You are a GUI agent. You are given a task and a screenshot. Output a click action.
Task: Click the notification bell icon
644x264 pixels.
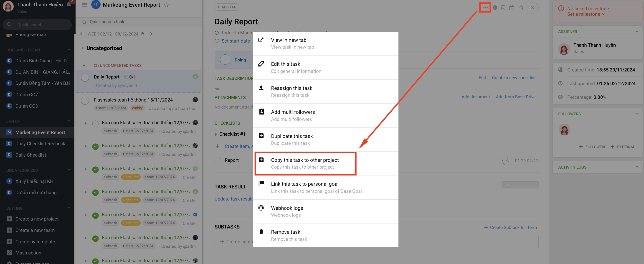pos(69,5)
